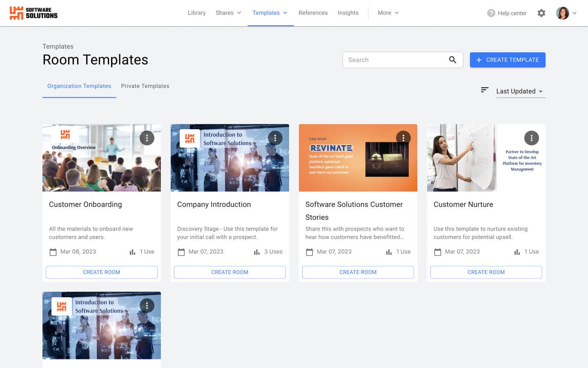The height and width of the screenshot is (368, 588).
Task: Click the Create Template button
Action: pyautogui.click(x=508, y=60)
